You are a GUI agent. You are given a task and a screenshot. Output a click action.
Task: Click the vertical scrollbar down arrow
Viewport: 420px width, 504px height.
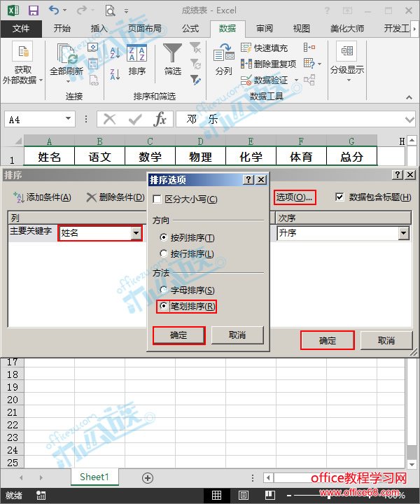click(412, 465)
